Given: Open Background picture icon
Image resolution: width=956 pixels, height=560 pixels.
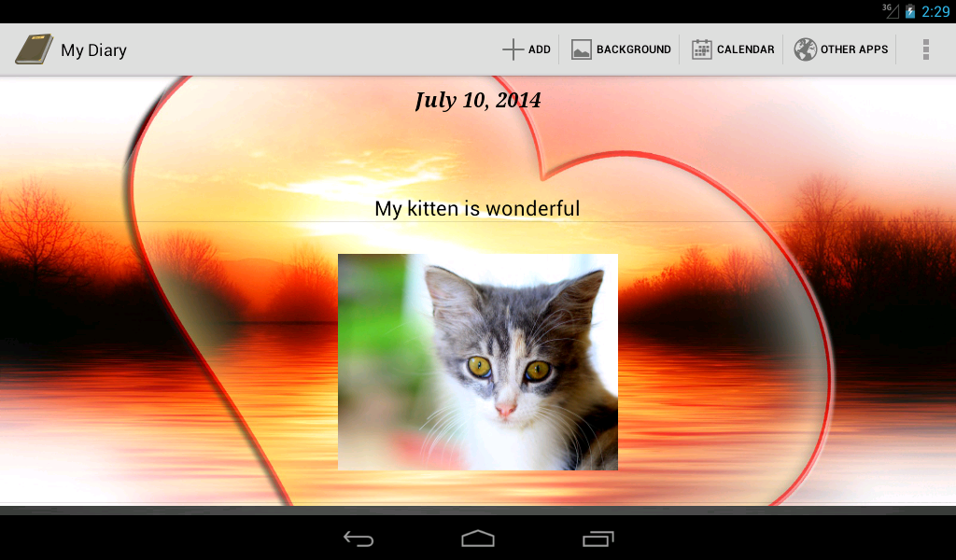Looking at the screenshot, I should pyautogui.click(x=581, y=49).
